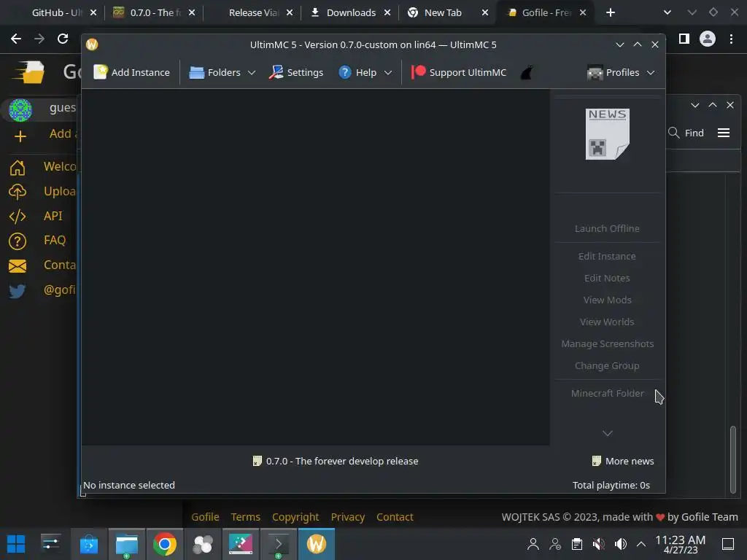Click More news button
The image size is (747, 560).
623,461
